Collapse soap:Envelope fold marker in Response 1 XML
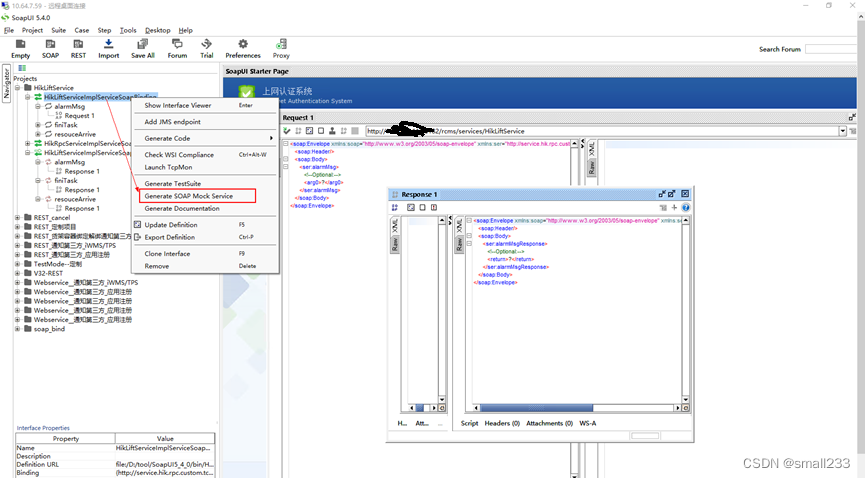The height and width of the screenshot is (478, 865). coord(469,220)
